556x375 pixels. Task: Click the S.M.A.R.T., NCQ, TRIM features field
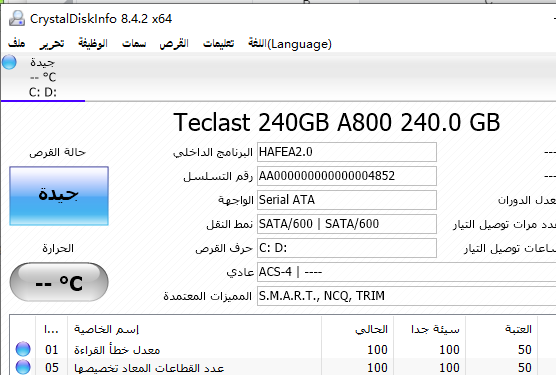pyautogui.click(x=406, y=296)
